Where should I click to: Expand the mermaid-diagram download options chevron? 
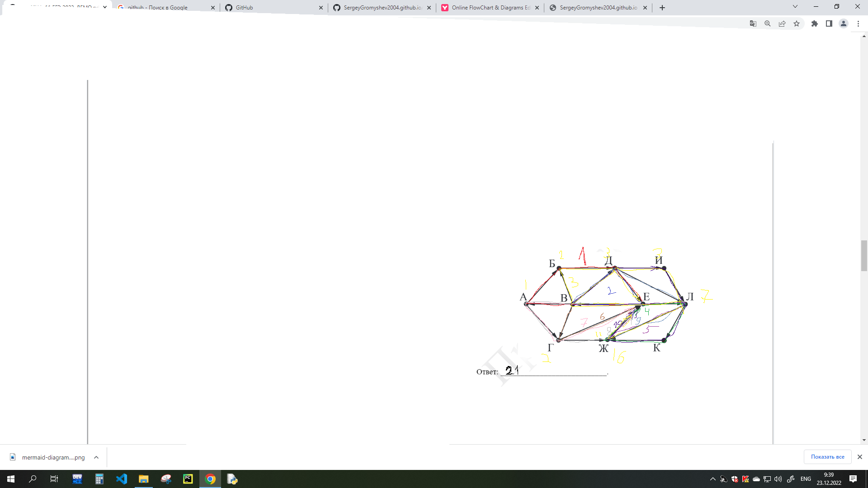click(x=96, y=457)
